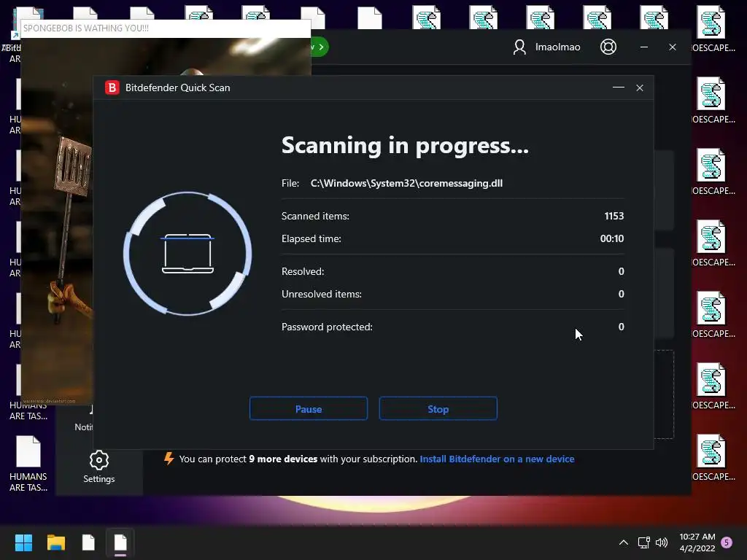Image resolution: width=747 pixels, height=560 pixels.
Task: Close the main Bitdefender window
Action: (x=673, y=47)
